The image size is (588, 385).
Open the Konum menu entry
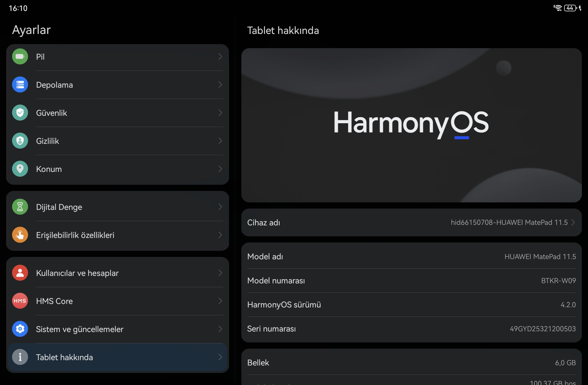click(118, 169)
